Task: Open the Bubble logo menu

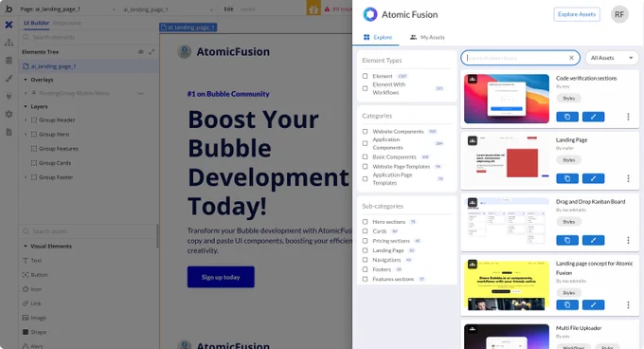Action: (x=9, y=9)
